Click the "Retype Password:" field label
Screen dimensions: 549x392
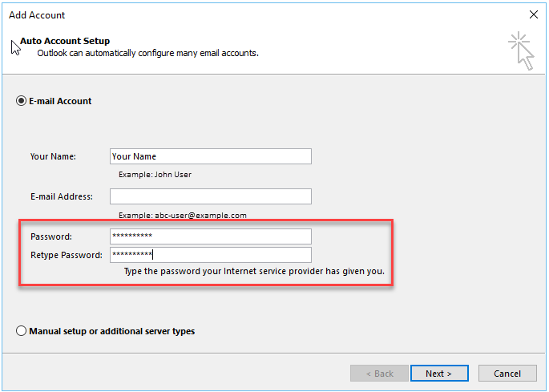(x=67, y=255)
